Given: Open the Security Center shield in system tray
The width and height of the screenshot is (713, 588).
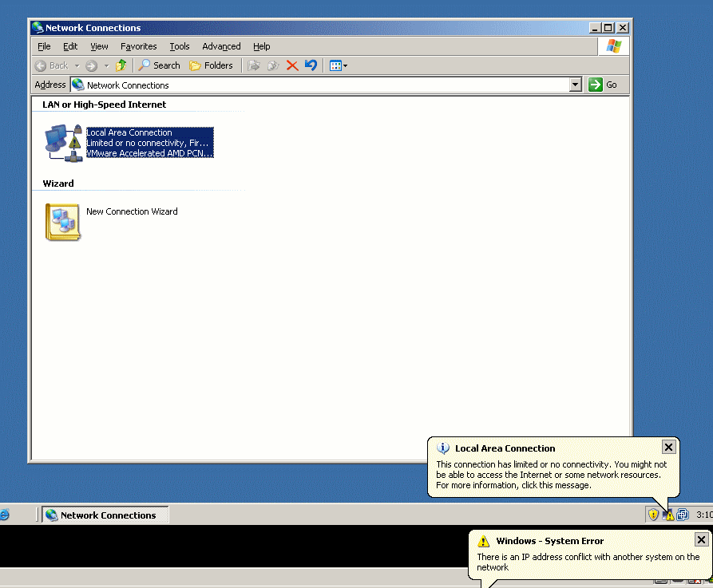Looking at the screenshot, I should coord(653,515).
